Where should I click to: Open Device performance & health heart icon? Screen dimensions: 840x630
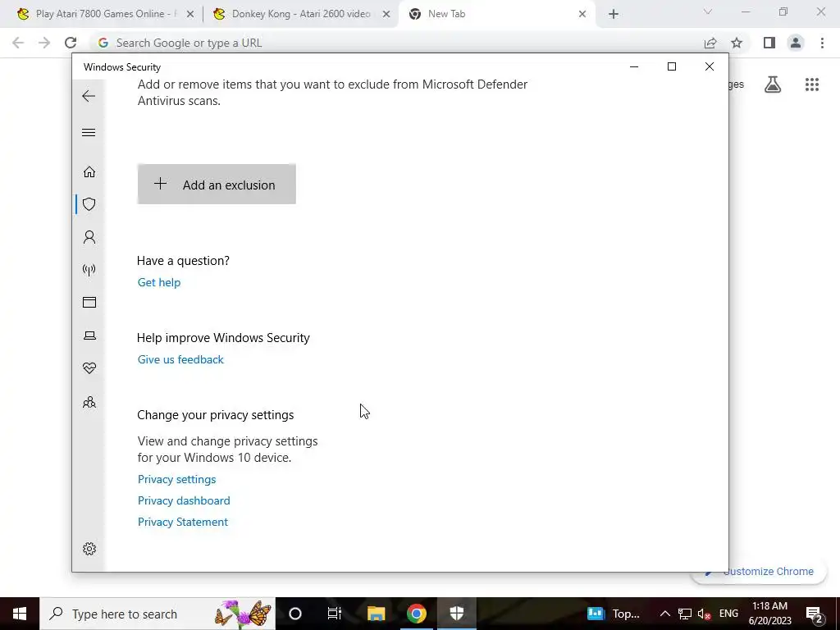click(89, 368)
